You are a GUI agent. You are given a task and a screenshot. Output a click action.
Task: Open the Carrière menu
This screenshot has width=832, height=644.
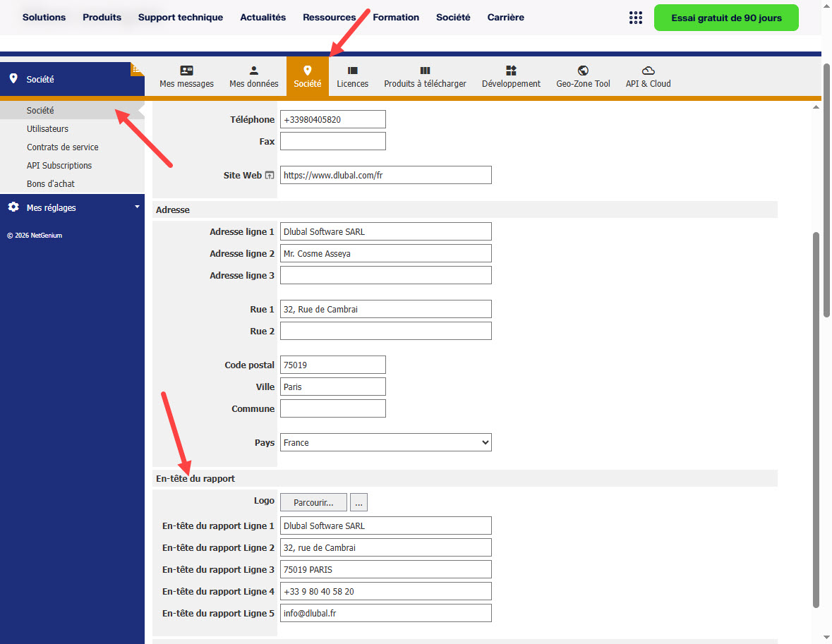(x=506, y=17)
